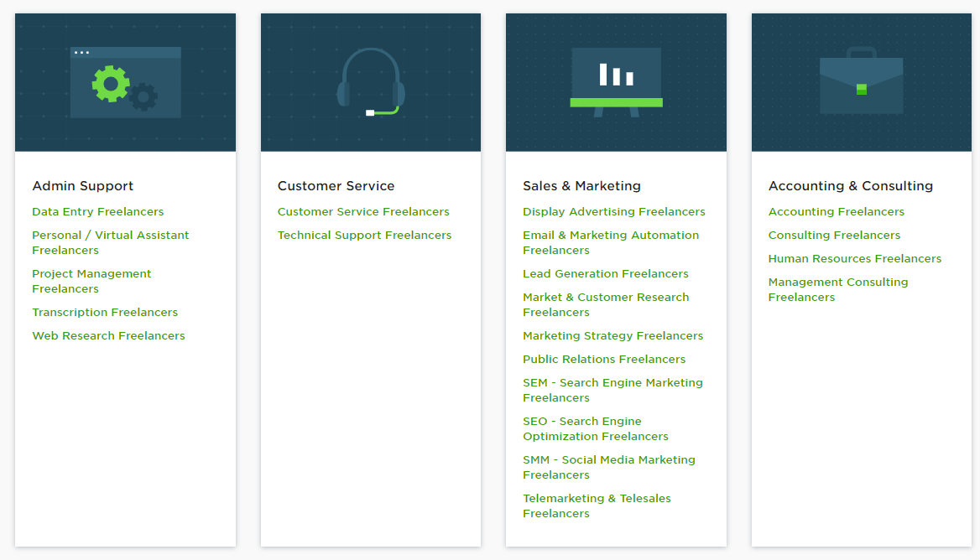The width and height of the screenshot is (980, 560).
Task: Go to Project Management Freelancers
Action: coord(91,282)
